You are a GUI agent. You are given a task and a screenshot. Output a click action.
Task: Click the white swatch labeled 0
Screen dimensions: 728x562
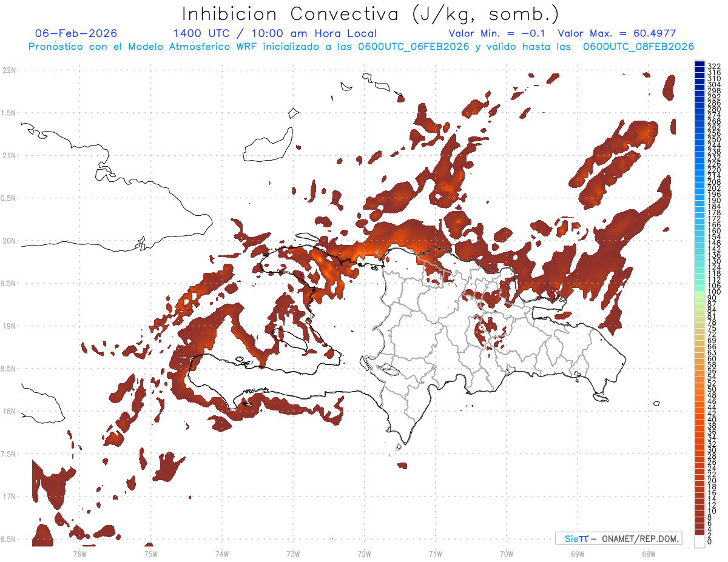tap(699, 542)
